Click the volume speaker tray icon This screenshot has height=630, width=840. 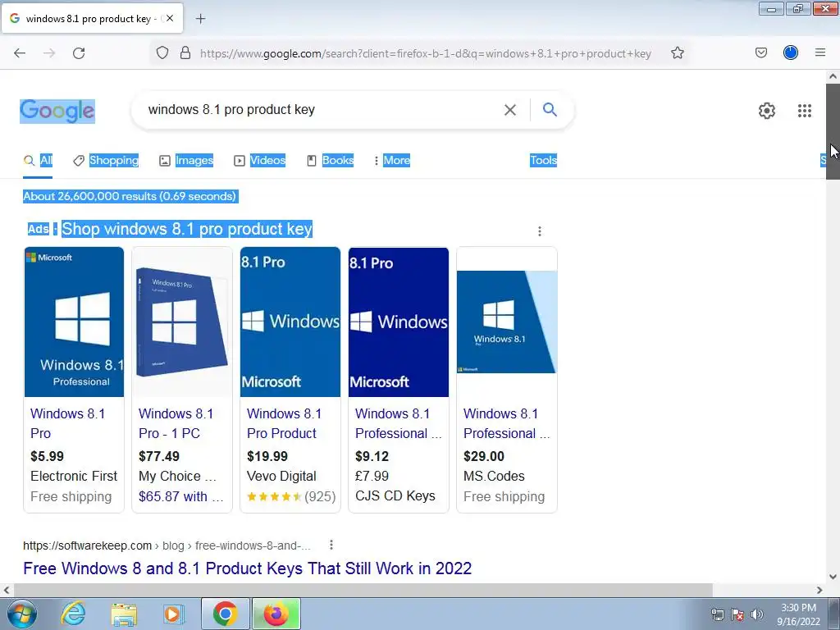pos(756,614)
